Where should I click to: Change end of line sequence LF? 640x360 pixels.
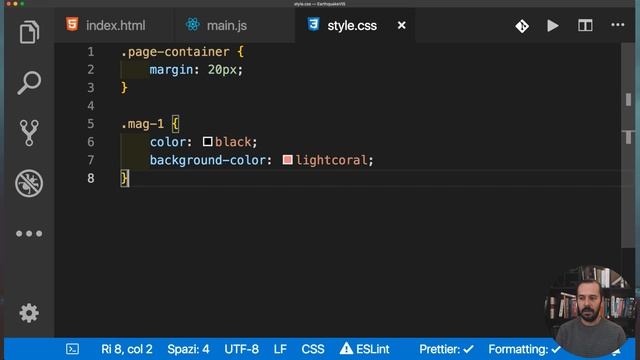(280, 349)
